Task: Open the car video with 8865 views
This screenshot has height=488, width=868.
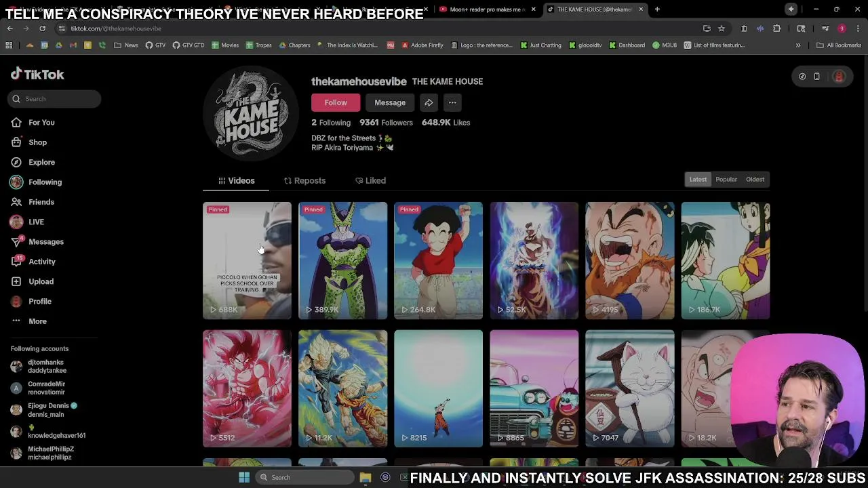Action: (534, 388)
